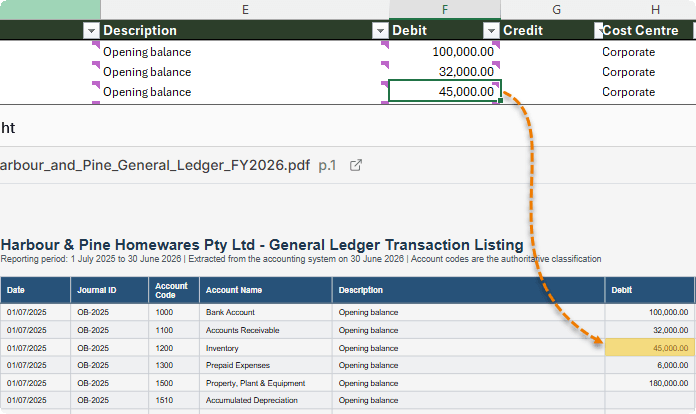Click 100,000.00 in the PDF Debit column
Viewport: 696px width, 414px height.
(668, 312)
